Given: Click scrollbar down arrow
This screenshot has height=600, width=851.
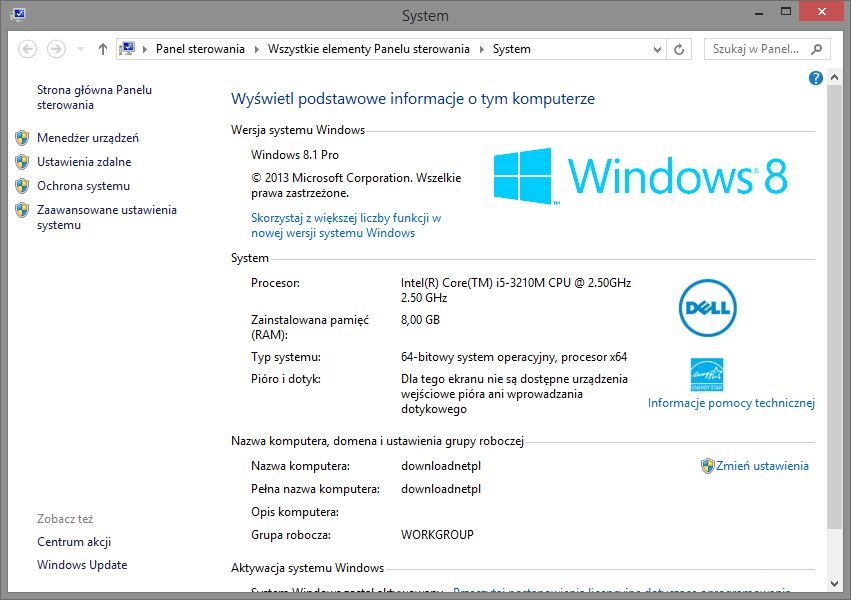Looking at the screenshot, I should [x=834, y=584].
